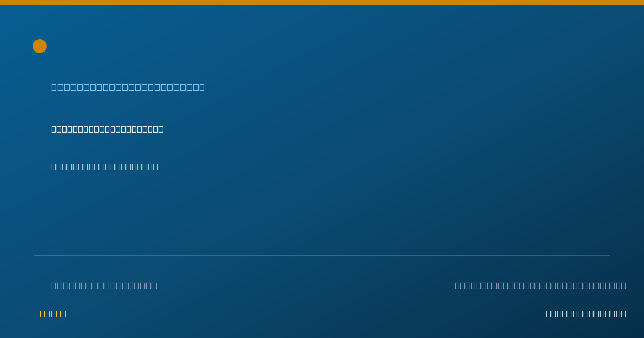Image resolution: width=644 pixels, height=338 pixels.
Task: Select the light-blue heading text line
Action: (128, 87)
